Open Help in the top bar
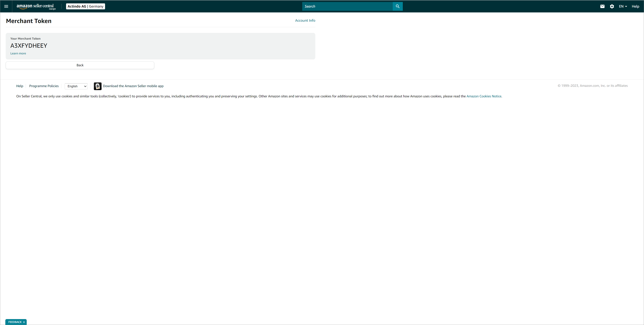The width and height of the screenshot is (644, 325). (x=635, y=6)
